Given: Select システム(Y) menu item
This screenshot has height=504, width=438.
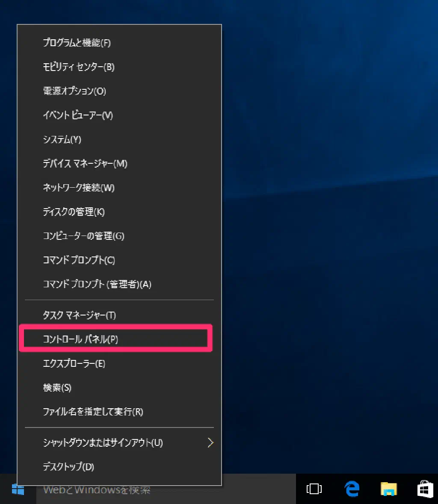Looking at the screenshot, I should point(62,139).
